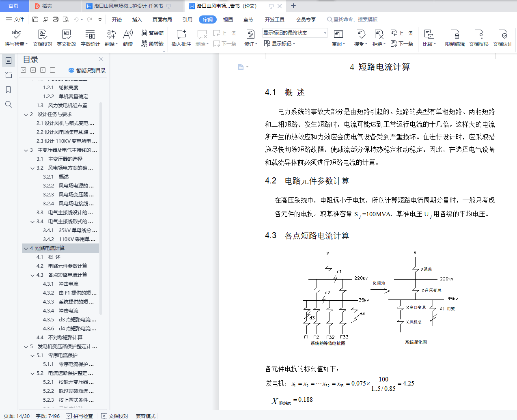Click the save icon in quick toolbar
The image size is (517, 420).
(35, 19)
